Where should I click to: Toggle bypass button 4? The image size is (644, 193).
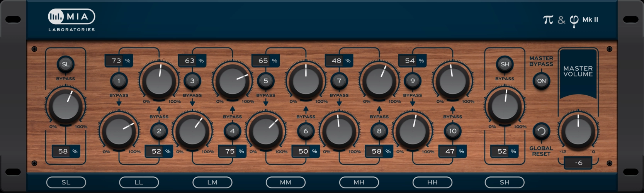coord(233,131)
